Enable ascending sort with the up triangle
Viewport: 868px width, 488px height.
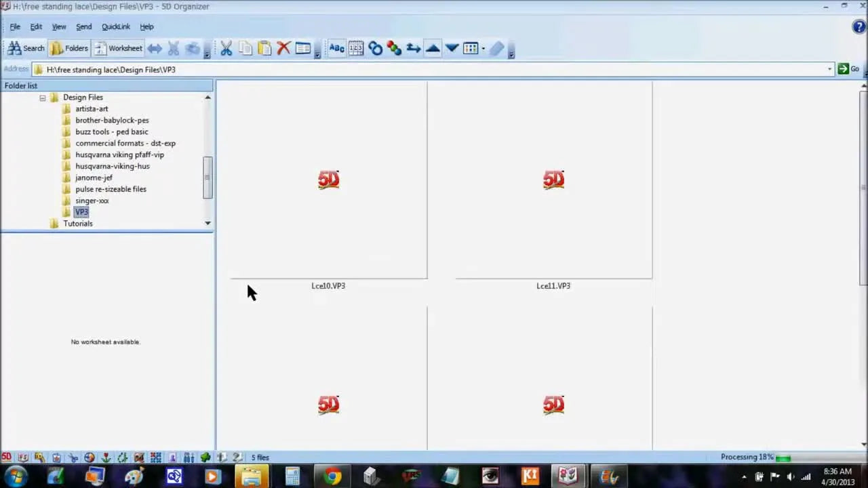tap(433, 47)
